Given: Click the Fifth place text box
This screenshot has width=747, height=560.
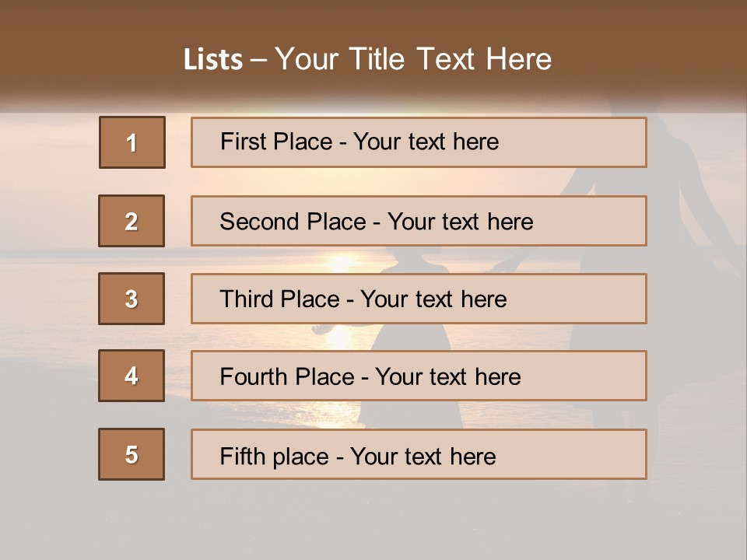Looking at the screenshot, I should pos(419,454).
